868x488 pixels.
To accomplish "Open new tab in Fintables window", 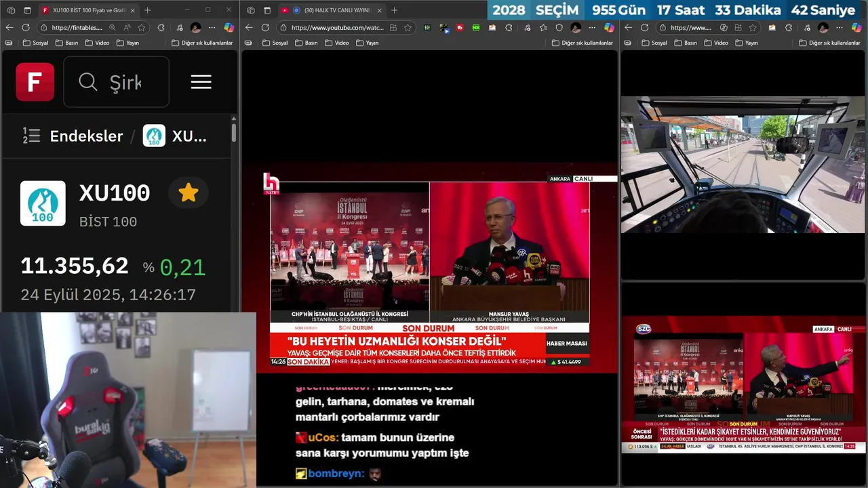I will point(148,10).
